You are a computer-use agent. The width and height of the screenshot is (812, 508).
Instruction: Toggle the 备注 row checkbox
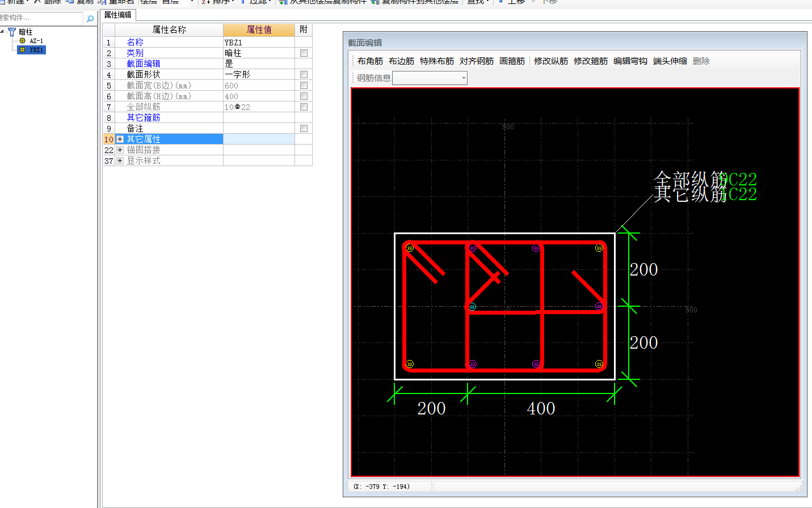(x=304, y=128)
